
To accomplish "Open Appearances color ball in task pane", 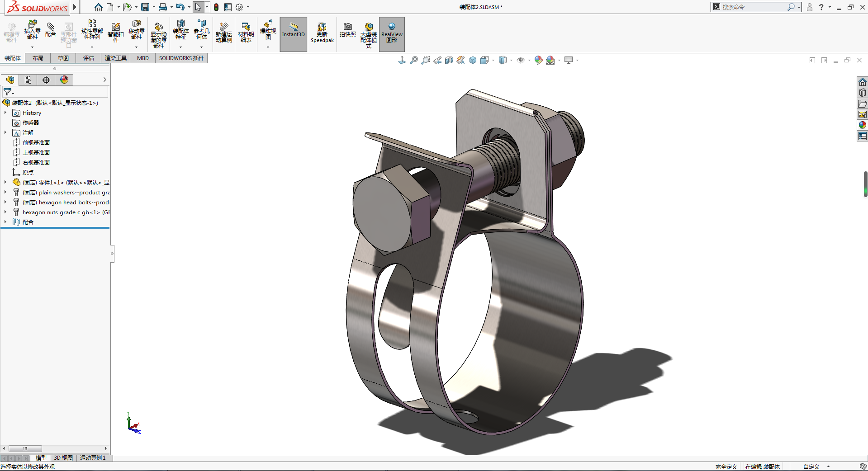I will pos(863,125).
